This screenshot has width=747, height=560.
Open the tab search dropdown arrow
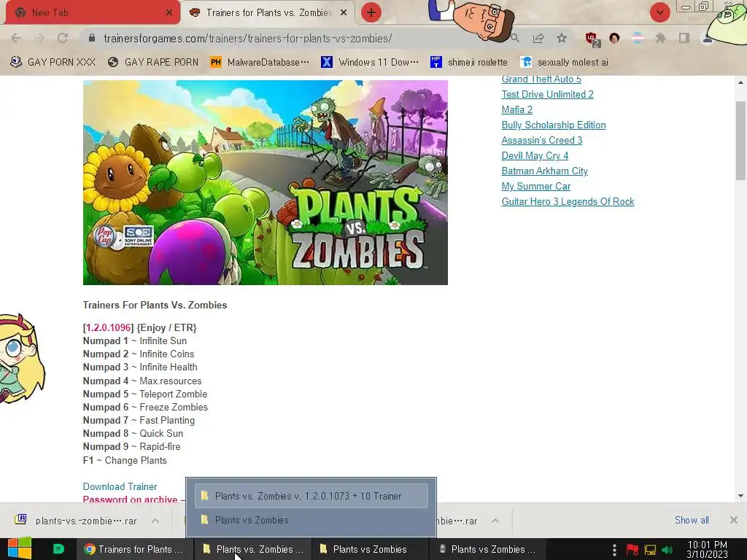[659, 13]
